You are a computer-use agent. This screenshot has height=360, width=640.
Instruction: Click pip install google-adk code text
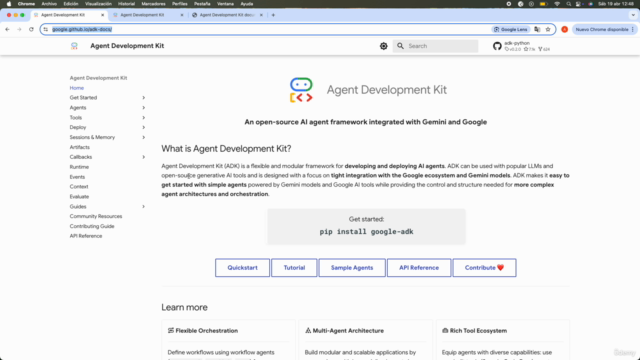pos(367,232)
